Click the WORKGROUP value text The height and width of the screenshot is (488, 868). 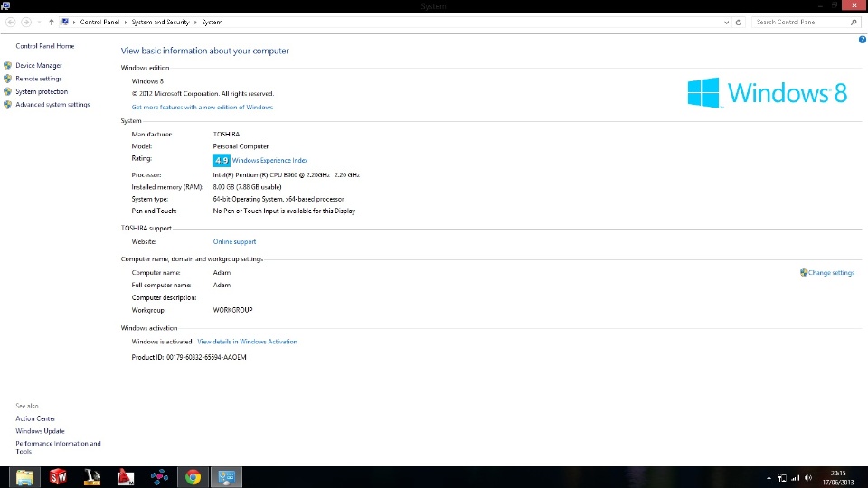[232, 310]
